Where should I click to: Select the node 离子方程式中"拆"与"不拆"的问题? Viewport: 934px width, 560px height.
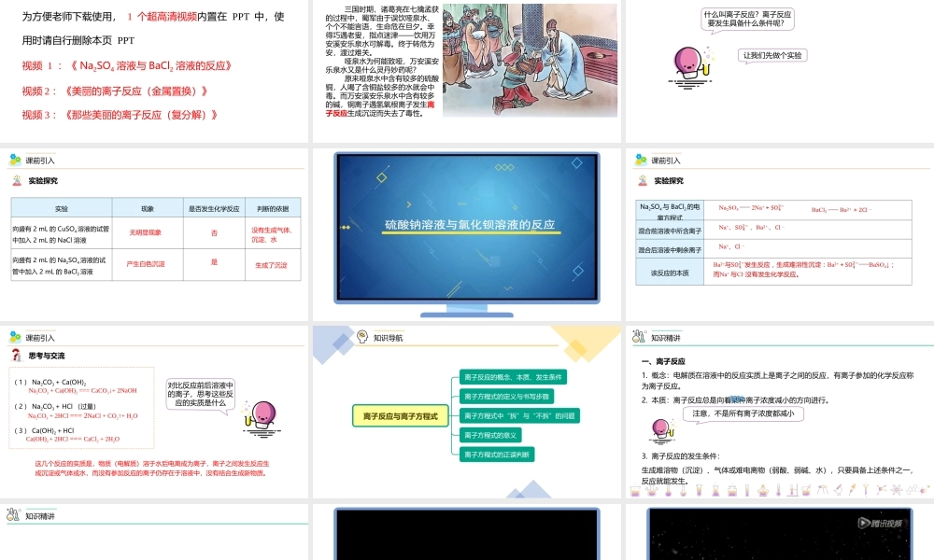pyautogui.click(x=519, y=415)
